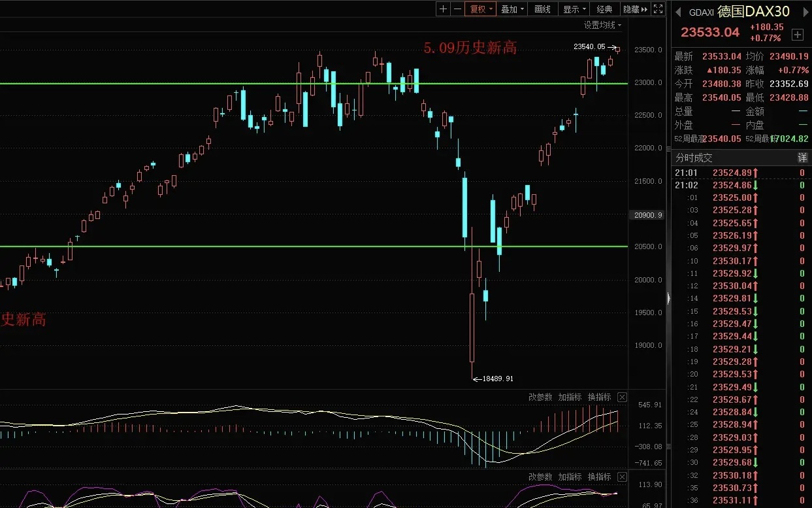Image resolution: width=812 pixels, height=508 pixels.
Task: Select the 画线 drawing tool
Action: coord(542,9)
